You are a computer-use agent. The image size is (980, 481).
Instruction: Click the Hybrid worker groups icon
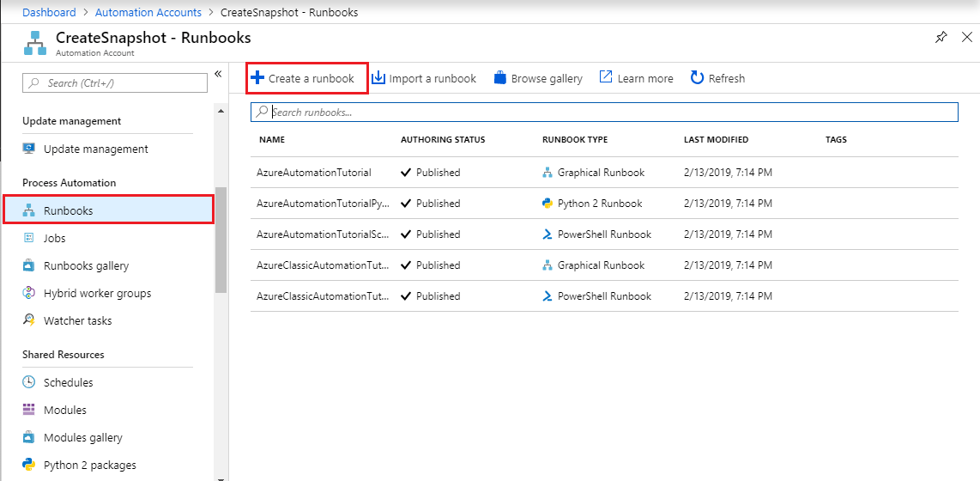coord(29,294)
